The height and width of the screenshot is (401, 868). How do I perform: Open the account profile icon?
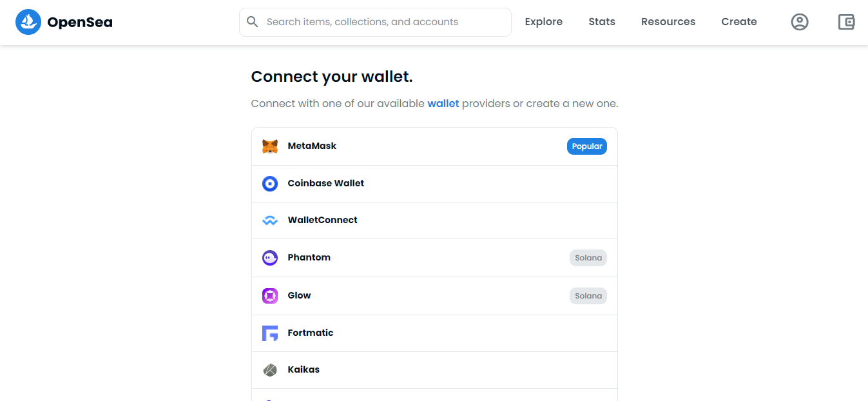(800, 22)
